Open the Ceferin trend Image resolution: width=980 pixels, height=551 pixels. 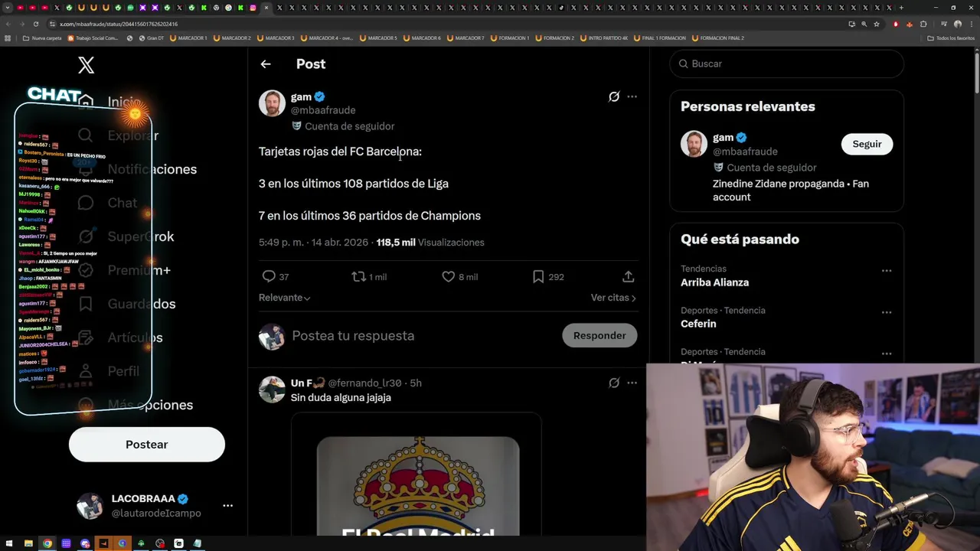698,324
